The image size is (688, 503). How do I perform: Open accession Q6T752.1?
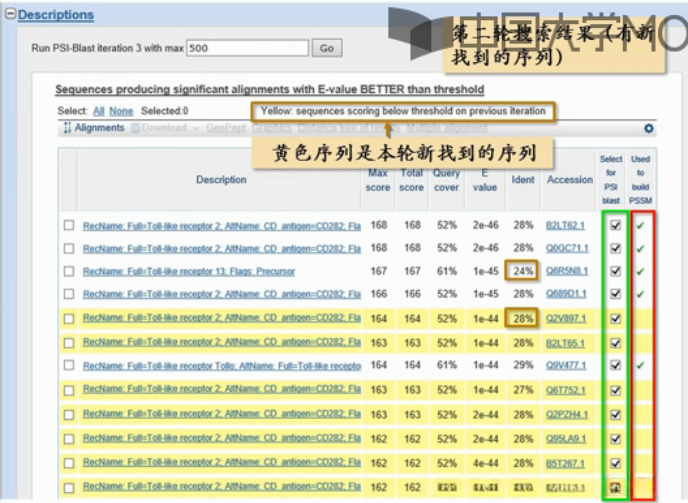pos(566,390)
